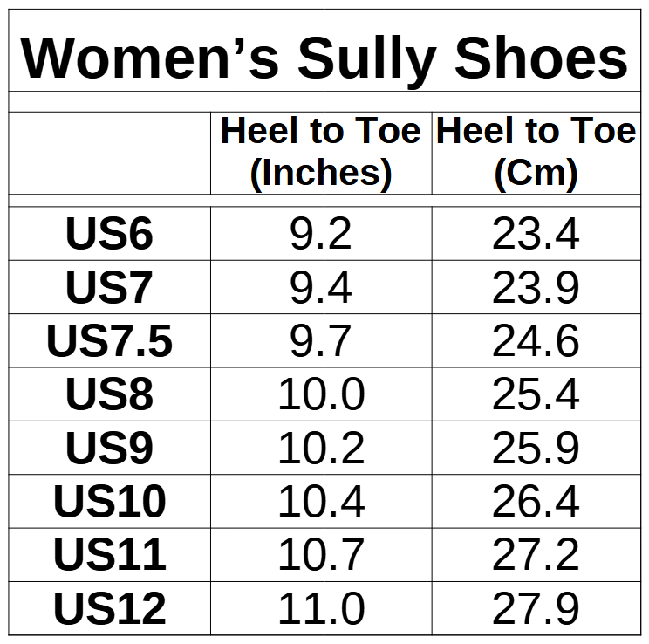Select the US12 size label cell
649x644 pixels.
(x=110, y=609)
